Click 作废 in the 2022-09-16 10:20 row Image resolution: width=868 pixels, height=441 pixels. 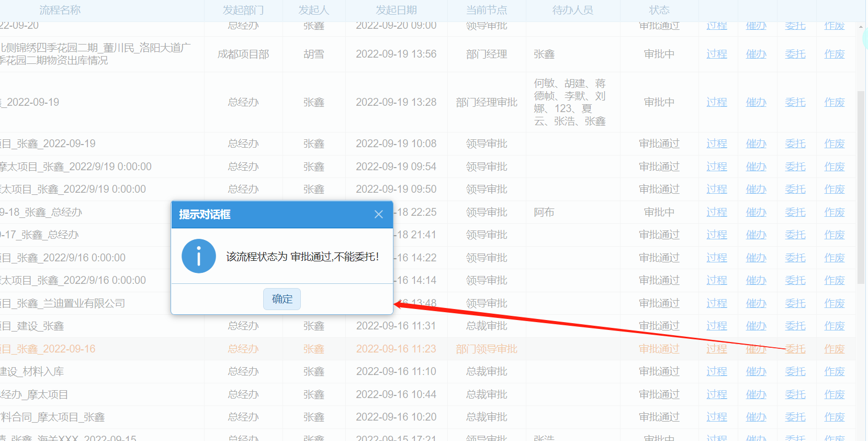pos(834,417)
